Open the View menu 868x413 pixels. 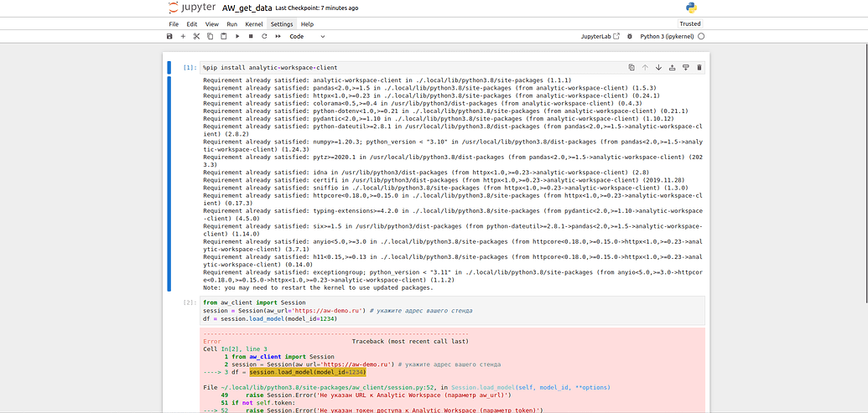click(x=212, y=24)
